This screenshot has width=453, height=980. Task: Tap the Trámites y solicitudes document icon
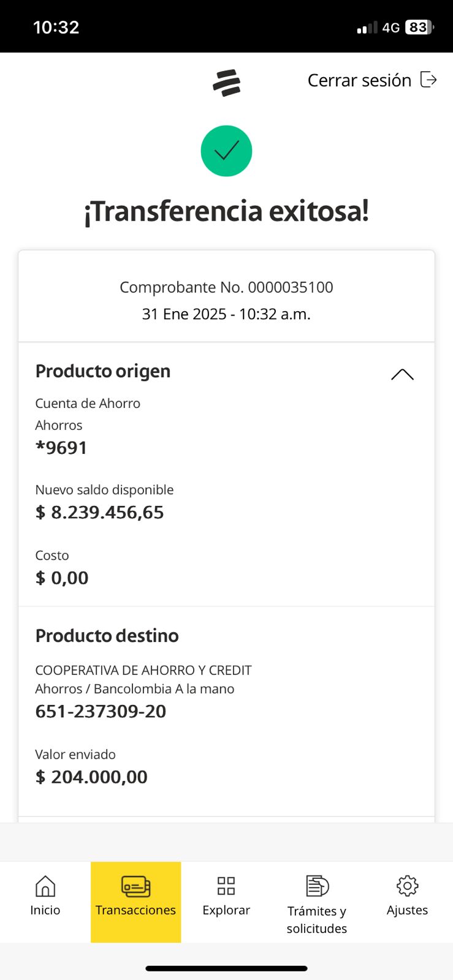pyautogui.click(x=317, y=886)
